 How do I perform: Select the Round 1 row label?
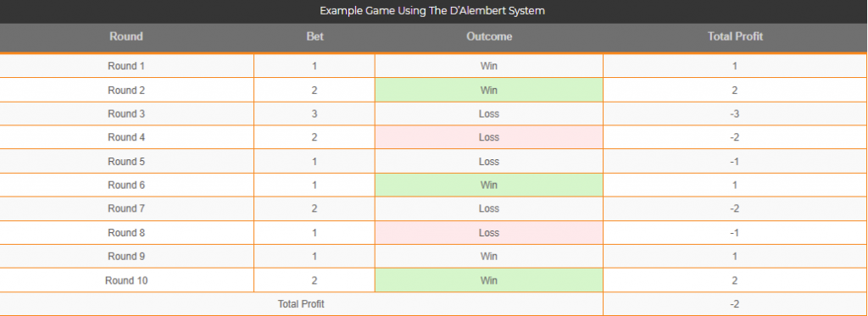click(x=126, y=66)
